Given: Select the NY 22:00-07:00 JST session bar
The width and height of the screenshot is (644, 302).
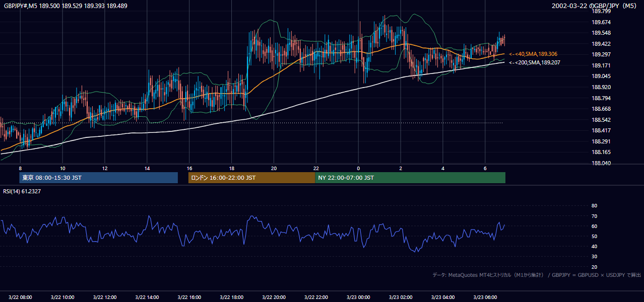Looking at the screenshot, I should coord(410,178).
